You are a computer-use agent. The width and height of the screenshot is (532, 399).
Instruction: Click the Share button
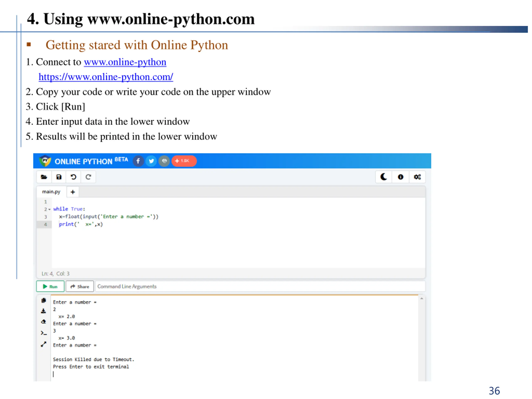pos(80,287)
